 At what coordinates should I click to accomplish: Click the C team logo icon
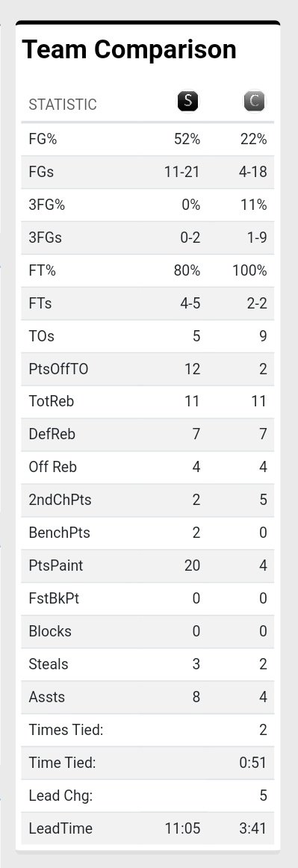point(254,102)
